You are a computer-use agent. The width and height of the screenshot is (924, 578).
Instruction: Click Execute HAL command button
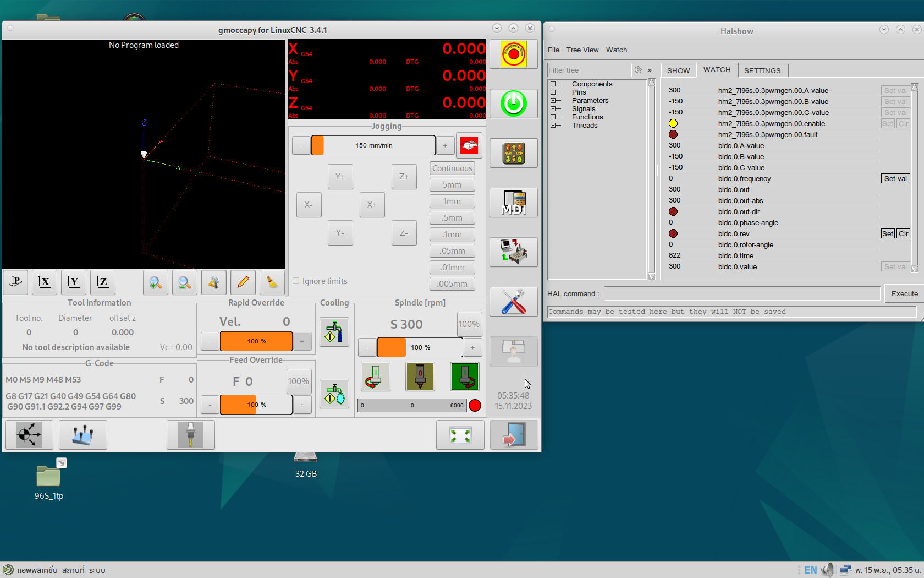tap(904, 294)
